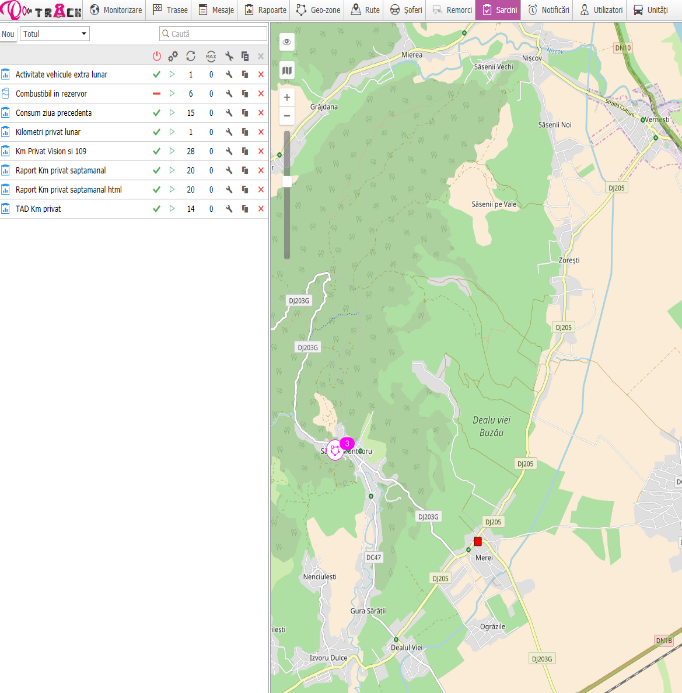Screen dimensions: 682x693
Task: Zoom out on the map
Action: click(x=287, y=116)
